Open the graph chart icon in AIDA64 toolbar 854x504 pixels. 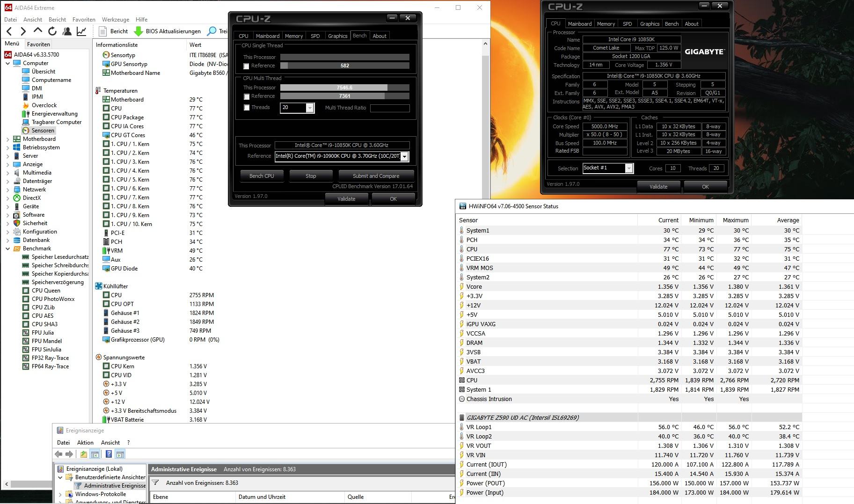[81, 31]
